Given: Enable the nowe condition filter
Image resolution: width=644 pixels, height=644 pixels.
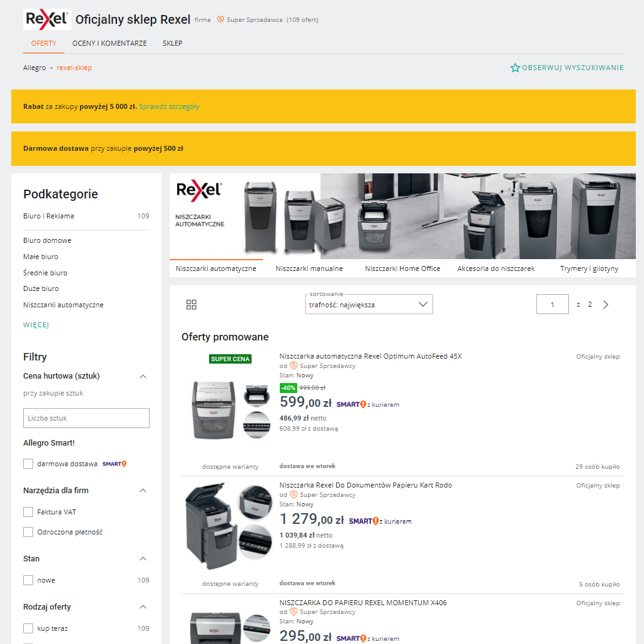Looking at the screenshot, I should tap(28, 580).
